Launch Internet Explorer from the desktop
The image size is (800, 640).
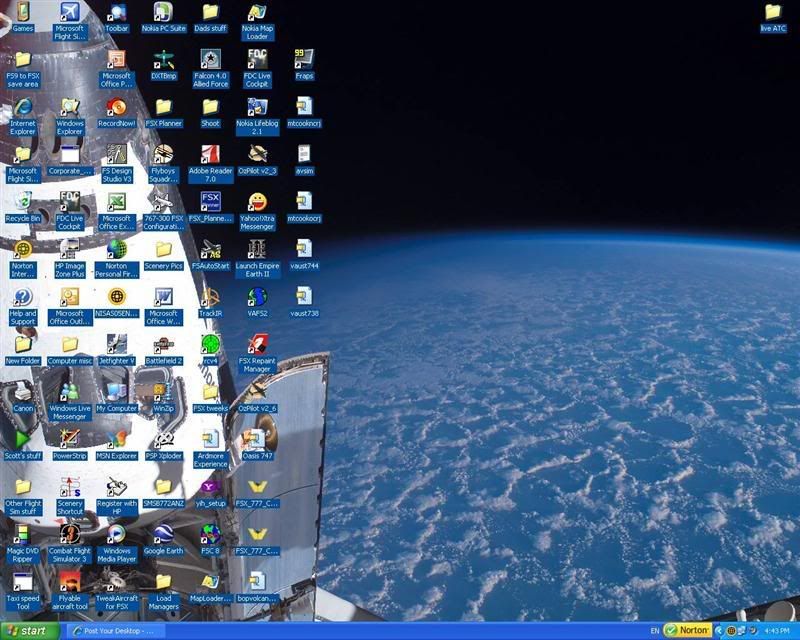pyautogui.click(x=22, y=108)
